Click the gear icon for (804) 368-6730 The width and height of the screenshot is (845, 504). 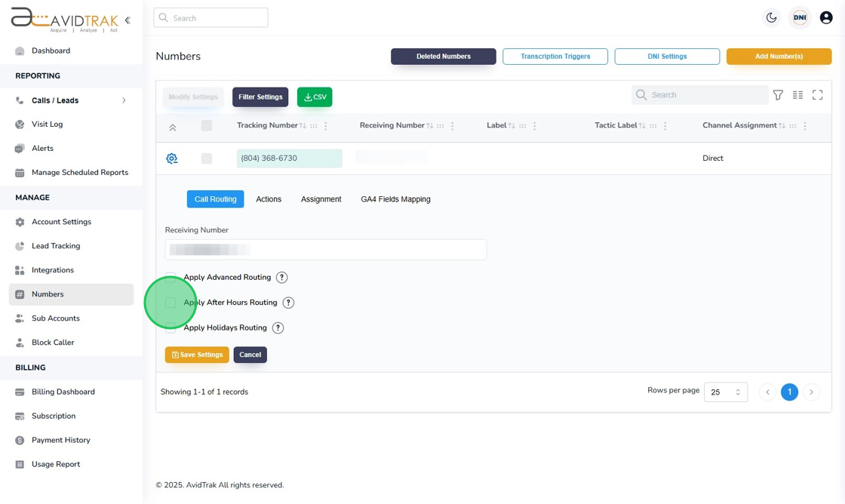click(171, 158)
